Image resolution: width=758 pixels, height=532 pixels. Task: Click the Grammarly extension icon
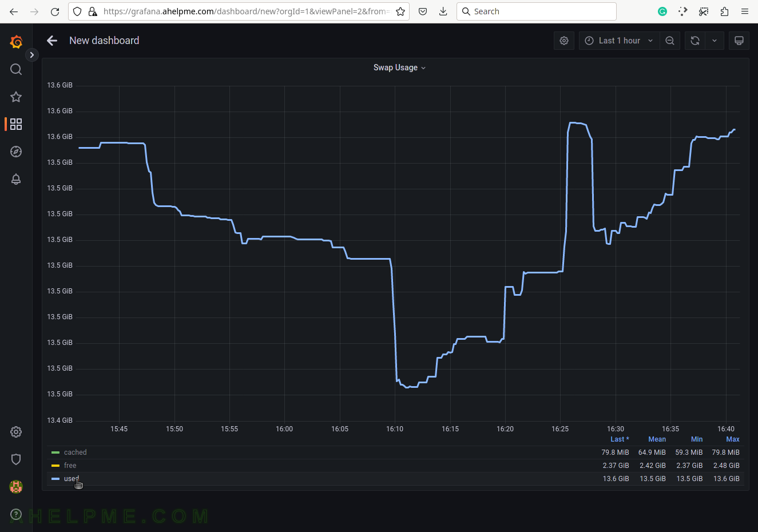click(x=662, y=11)
